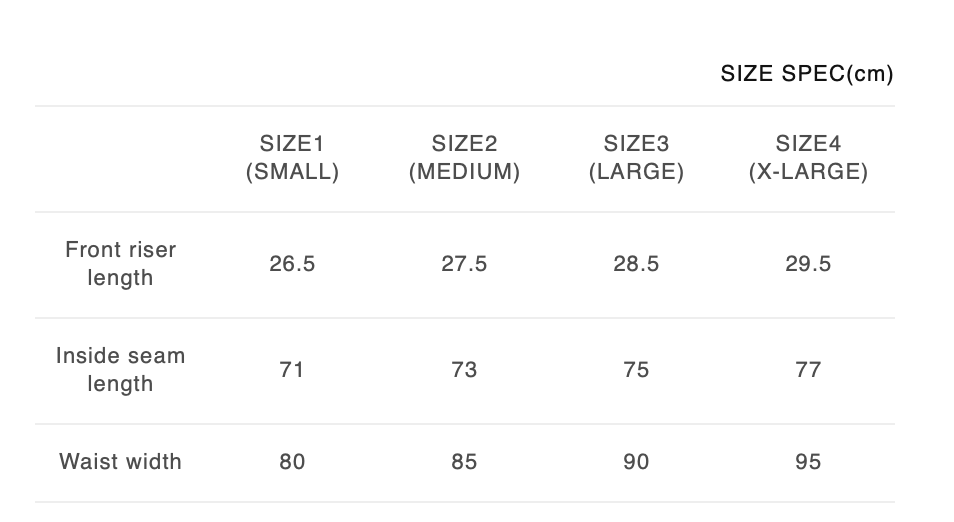
Task: Click the 29.5 front riser value
Action: pos(808,264)
